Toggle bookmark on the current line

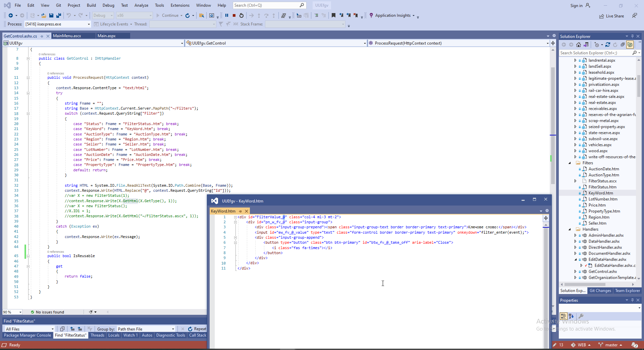[333, 15]
